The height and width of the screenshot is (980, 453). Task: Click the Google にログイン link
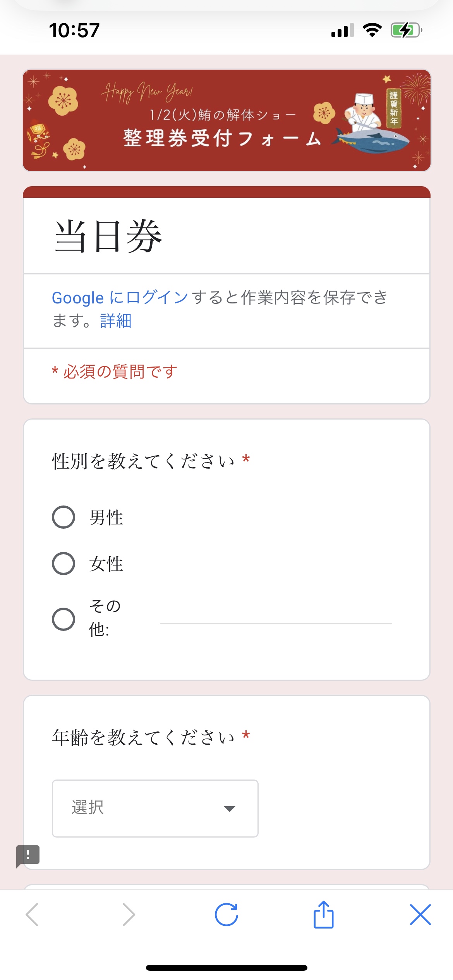[x=120, y=298]
